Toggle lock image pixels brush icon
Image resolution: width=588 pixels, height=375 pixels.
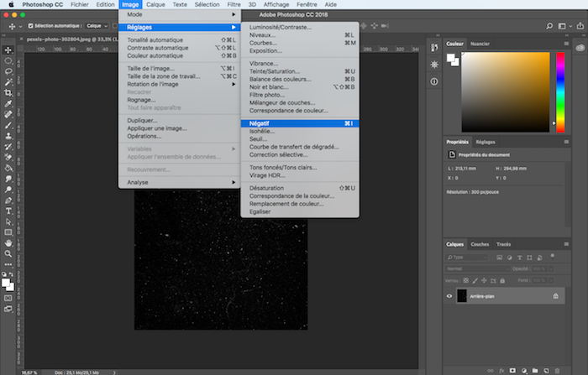click(475, 280)
